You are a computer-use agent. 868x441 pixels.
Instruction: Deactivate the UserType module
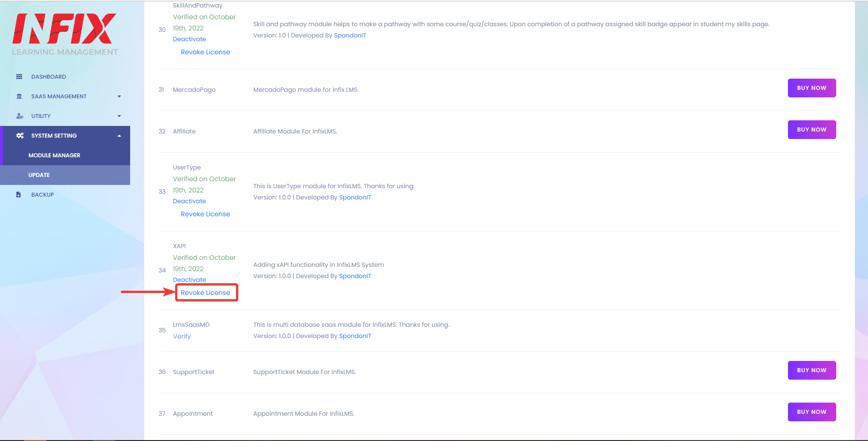tap(189, 201)
